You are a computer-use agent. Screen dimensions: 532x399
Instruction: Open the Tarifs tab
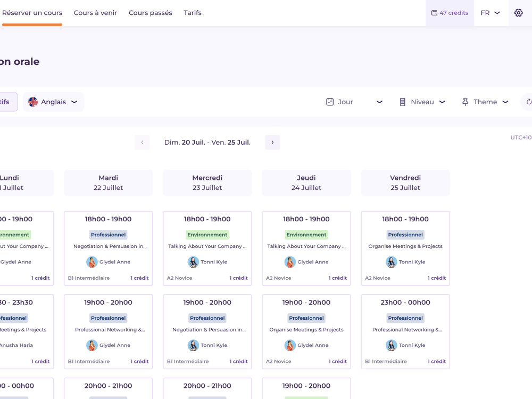click(x=193, y=13)
